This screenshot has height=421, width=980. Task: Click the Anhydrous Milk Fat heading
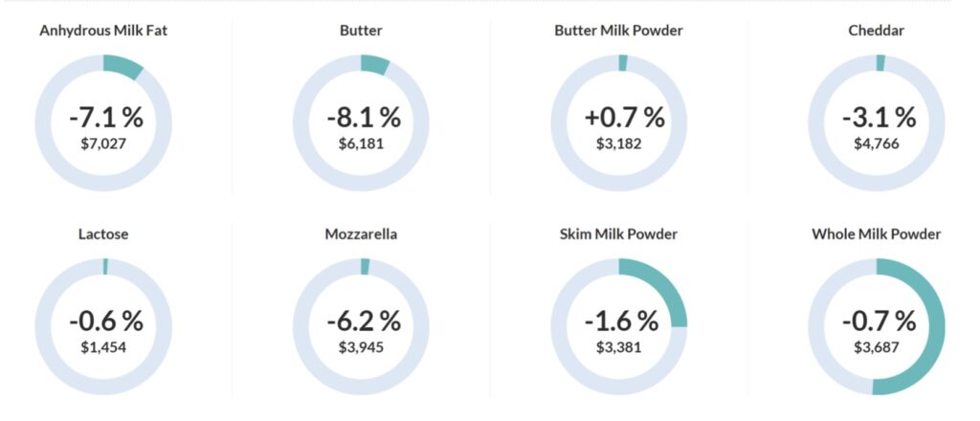[104, 31]
